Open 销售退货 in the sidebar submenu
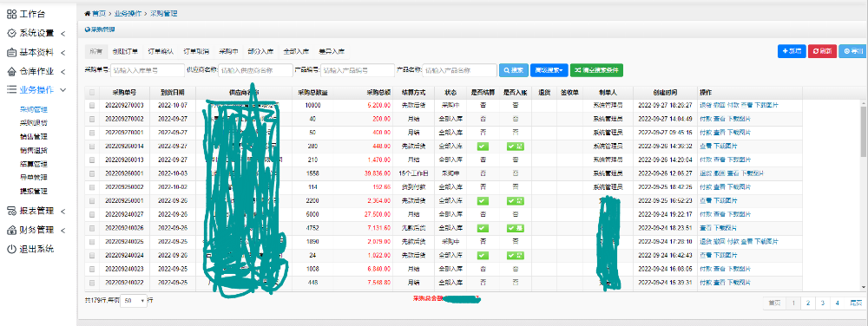 point(33,150)
